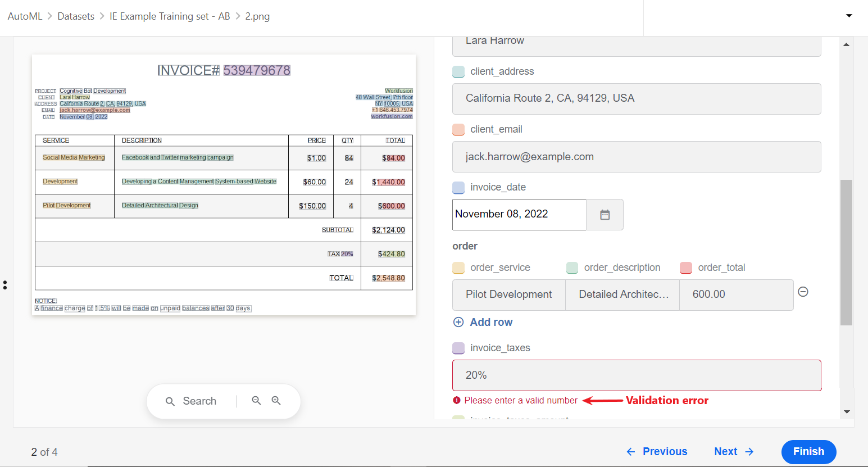
Task: Select Cognitive Bot Development project name
Action: [x=93, y=91]
